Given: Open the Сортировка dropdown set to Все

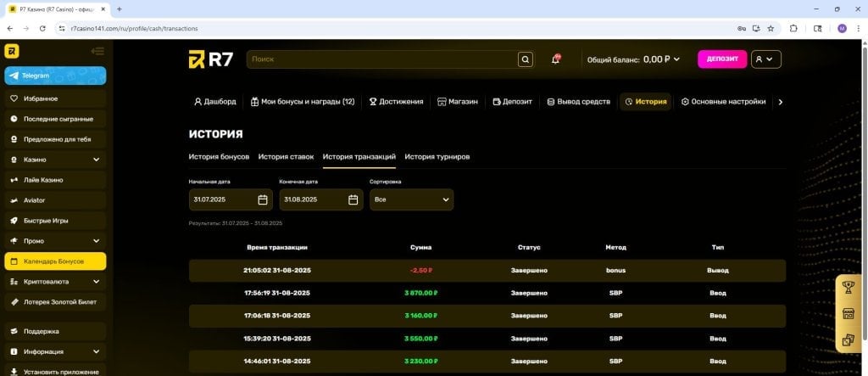Looking at the screenshot, I should click(x=411, y=199).
